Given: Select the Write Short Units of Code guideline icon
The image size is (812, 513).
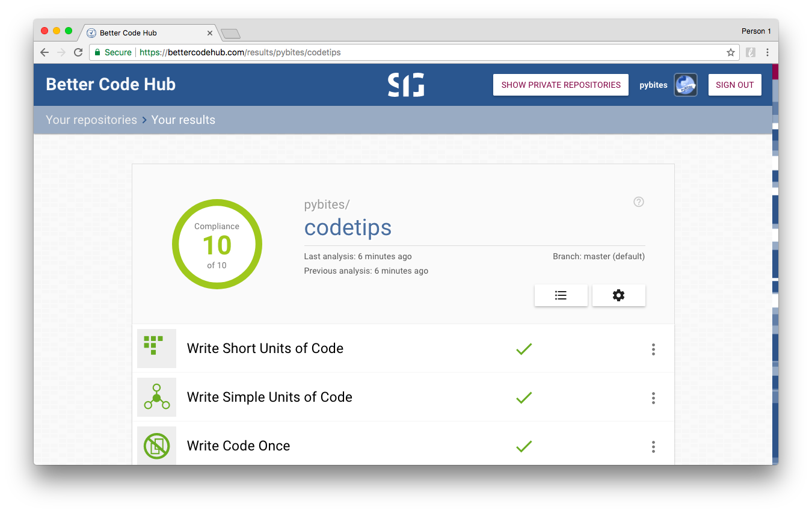Looking at the screenshot, I should click(x=156, y=349).
